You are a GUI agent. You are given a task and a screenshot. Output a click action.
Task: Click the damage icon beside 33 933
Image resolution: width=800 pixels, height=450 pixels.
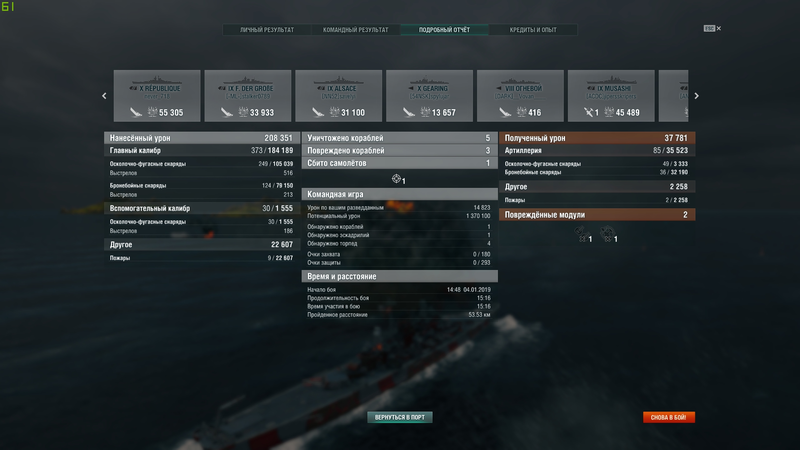[243, 112]
